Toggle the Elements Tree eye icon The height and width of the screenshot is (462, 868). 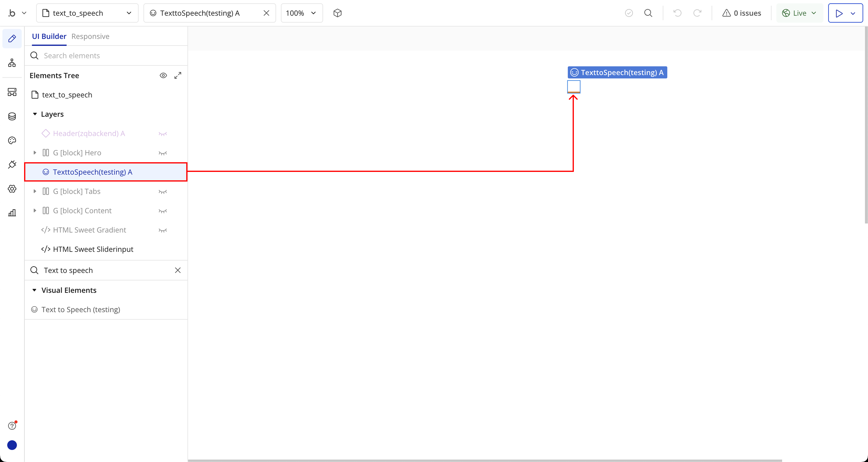coord(163,76)
